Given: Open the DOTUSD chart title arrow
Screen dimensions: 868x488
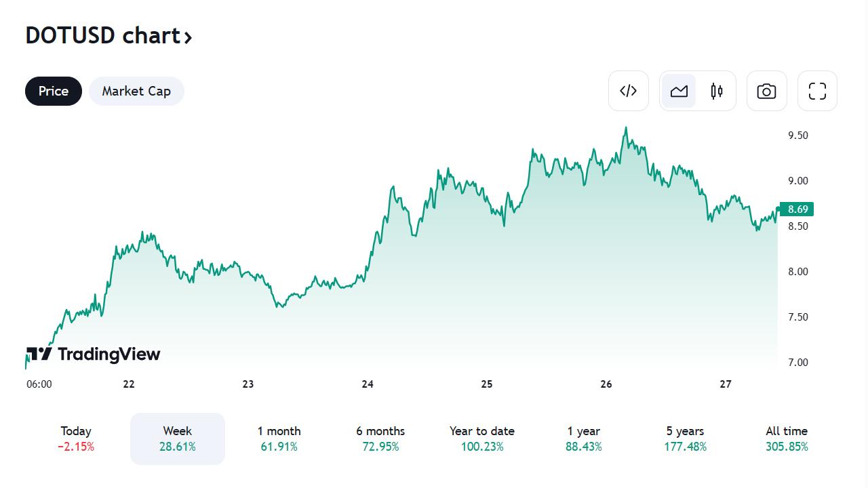Looking at the screenshot, I should tap(188, 37).
